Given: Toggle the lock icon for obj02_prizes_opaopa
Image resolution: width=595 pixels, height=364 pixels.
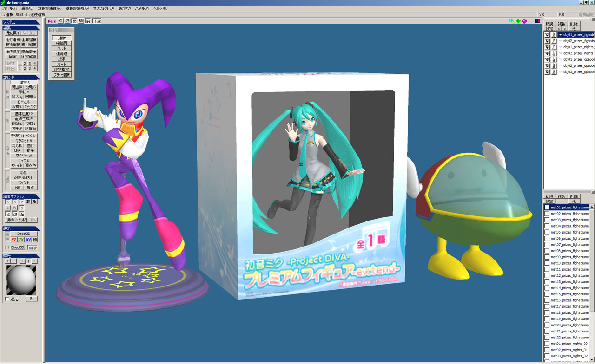Looking at the screenshot, I should pos(554,66).
